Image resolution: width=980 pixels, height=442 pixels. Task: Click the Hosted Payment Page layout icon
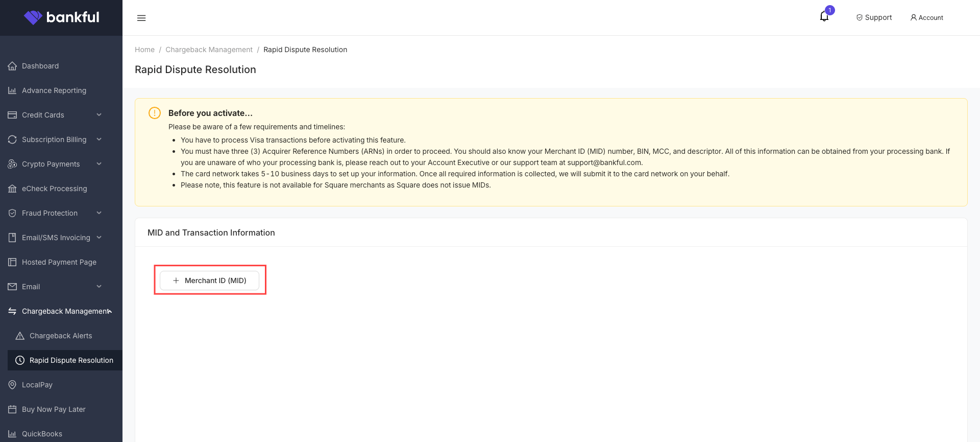12,262
